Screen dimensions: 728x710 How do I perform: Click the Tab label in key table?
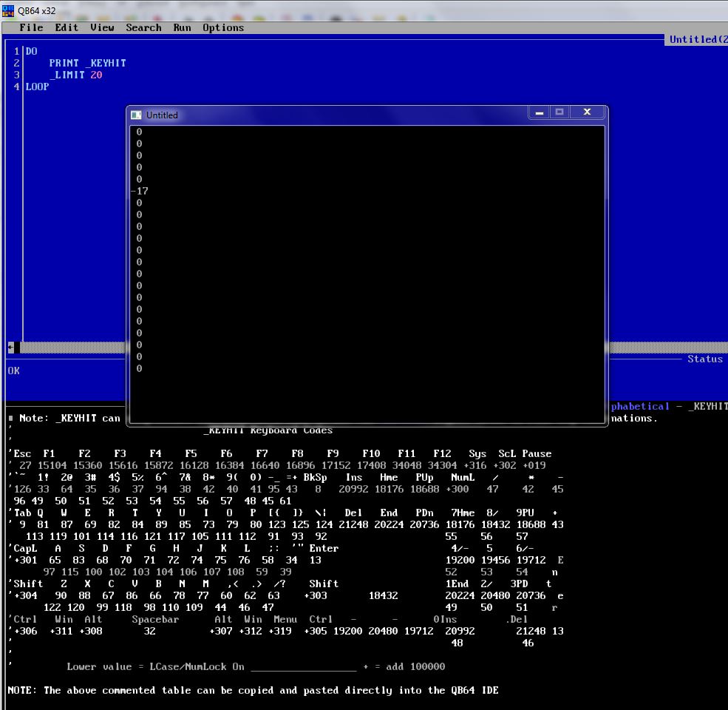coord(22,513)
